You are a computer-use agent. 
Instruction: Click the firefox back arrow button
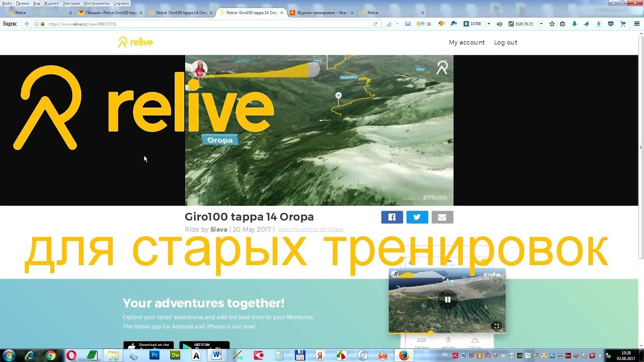point(27,24)
